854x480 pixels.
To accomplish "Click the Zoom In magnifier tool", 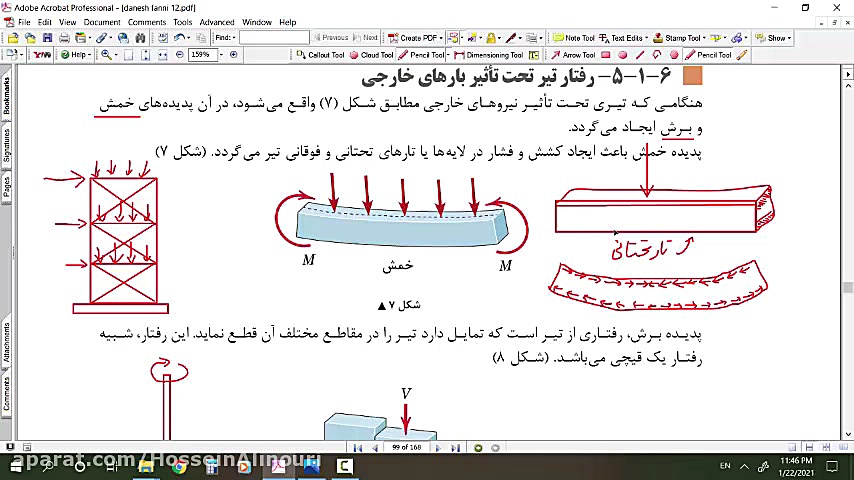I will tap(106, 55).
